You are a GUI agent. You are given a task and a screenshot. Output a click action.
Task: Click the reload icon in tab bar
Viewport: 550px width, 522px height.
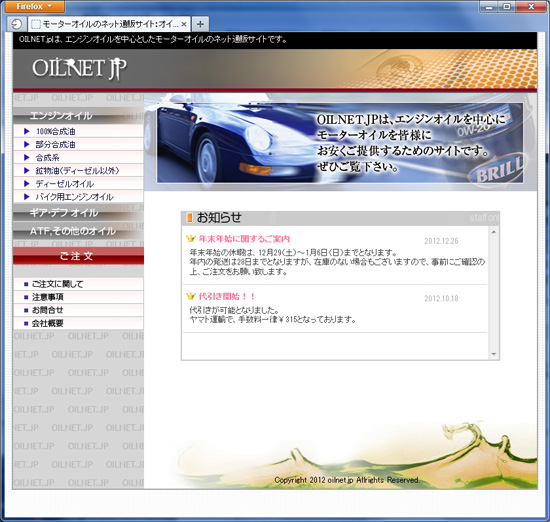[16, 24]
